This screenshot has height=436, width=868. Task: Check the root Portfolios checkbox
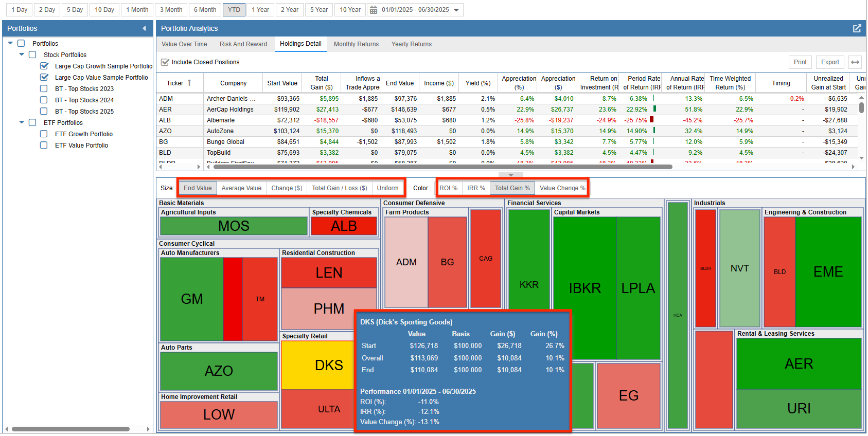(21, 43)
